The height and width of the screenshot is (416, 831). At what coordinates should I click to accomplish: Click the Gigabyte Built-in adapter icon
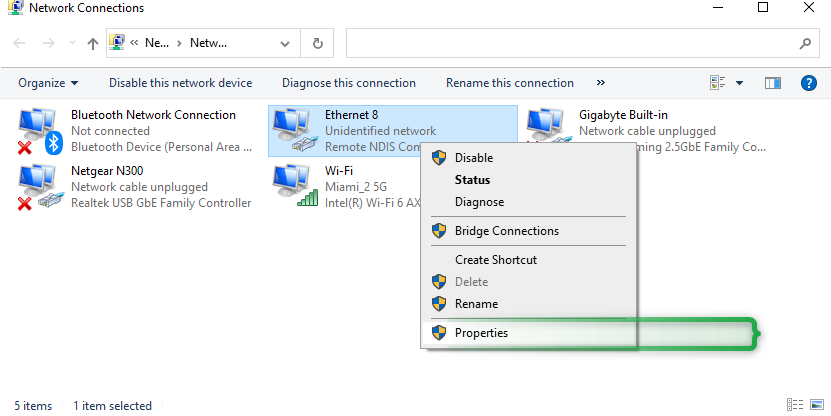click(x=549, y=126)
